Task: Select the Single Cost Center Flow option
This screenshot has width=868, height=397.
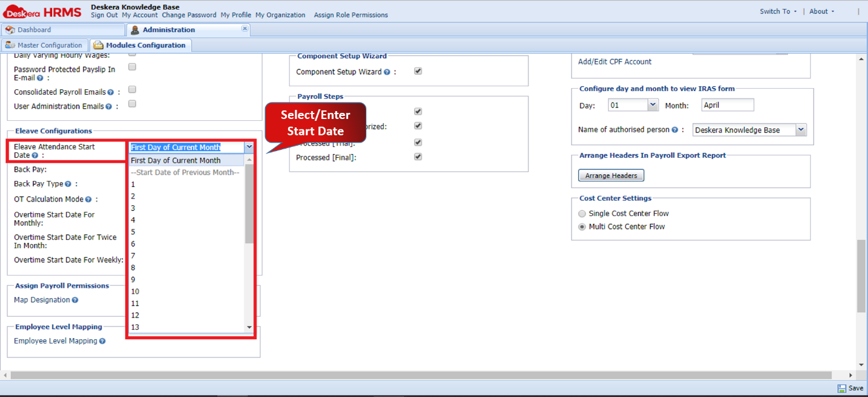Action: 582,213
